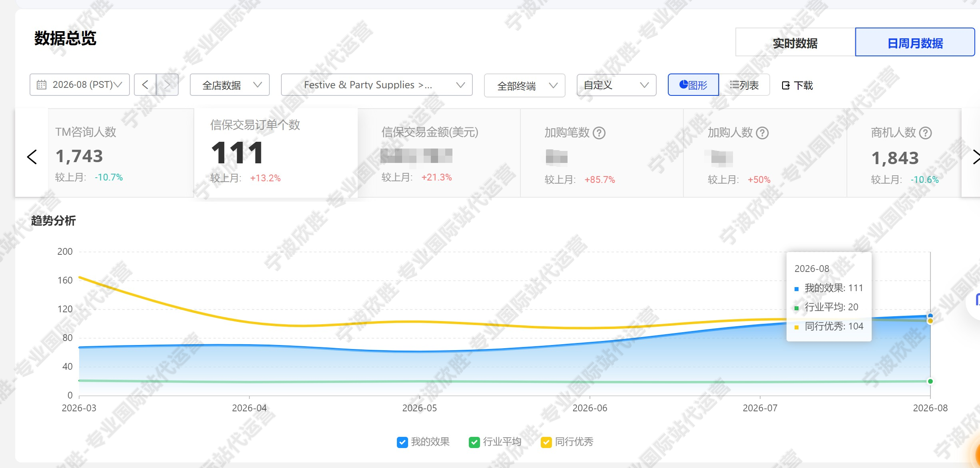Image resolution: width=980 pixels, height=468 pixels.
Task: Click help icon next to 商机人数
Action: pyautogui.click(x=926, y=133)
